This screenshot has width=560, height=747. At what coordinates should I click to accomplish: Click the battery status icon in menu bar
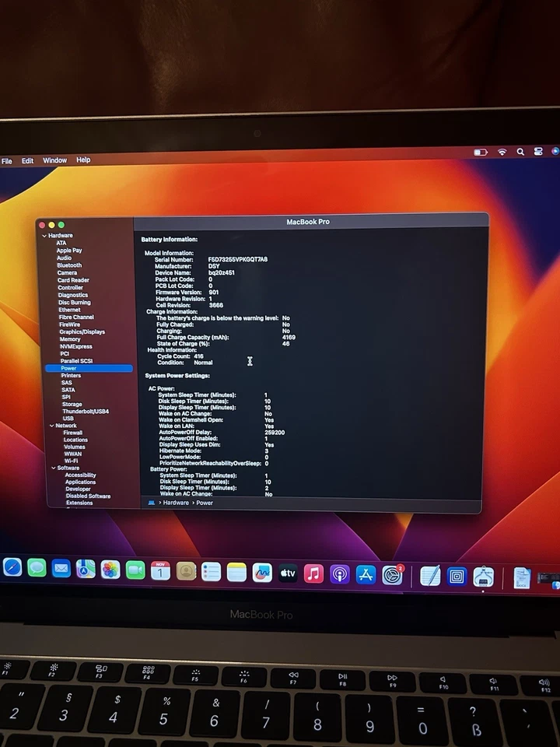(x=481, y=152)
